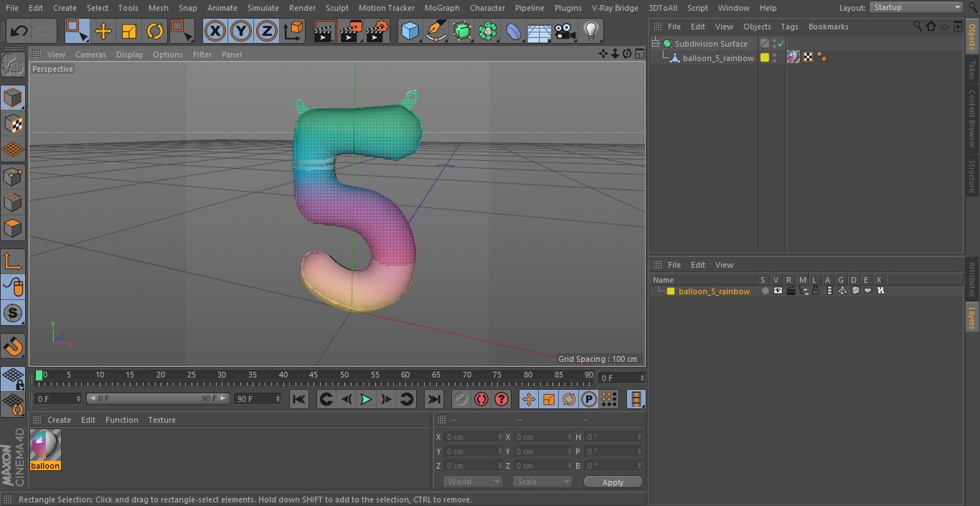Render to Picture Viewer
This screenshot has height=506, width=980.
point(351,31)
